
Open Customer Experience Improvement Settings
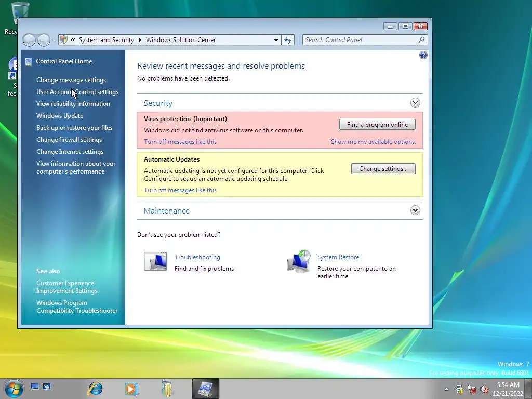pyautogui.click(x=67, y=287)
